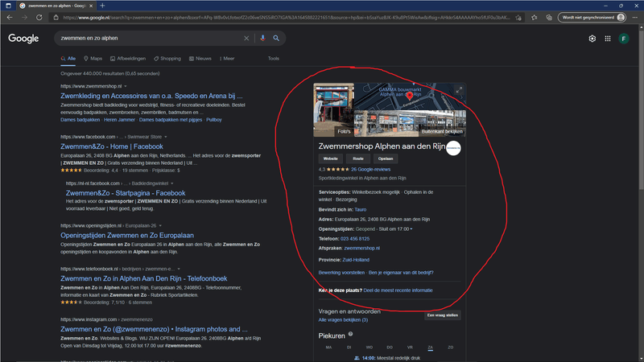The height and width of the screenshot is (362, 644).
Task: Expand arrow beside telefoonboek.nl result URL
Action: 179,269
